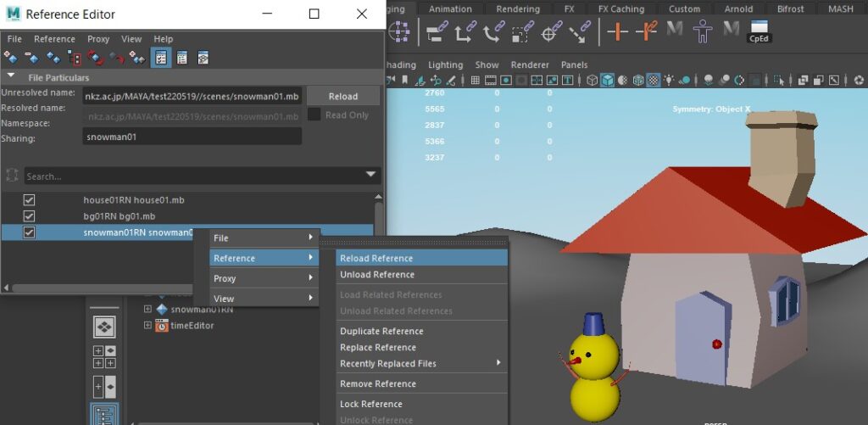Image resolution: width=868 pixels, height=425 pixels.
Task: Open the Proxy submenu in context menu
Action: pyautogui.click(x=264, y=278)
